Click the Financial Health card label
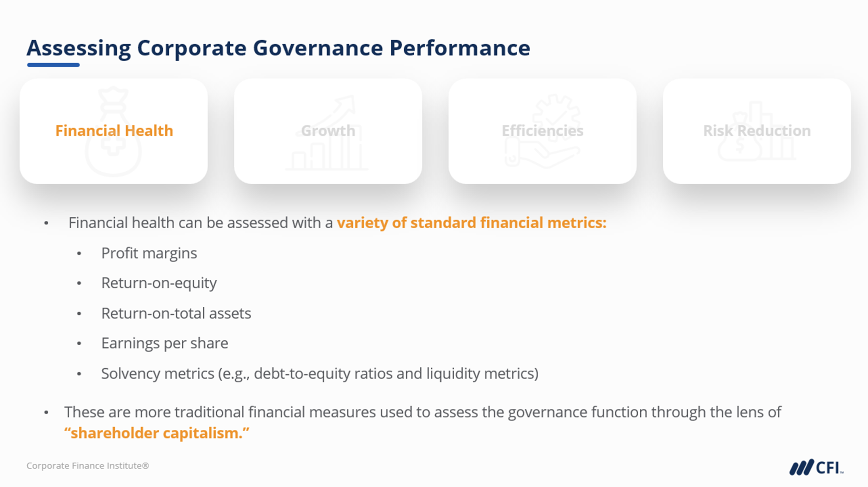The height and width of the screenshot is (487, 868). (114, 131)
